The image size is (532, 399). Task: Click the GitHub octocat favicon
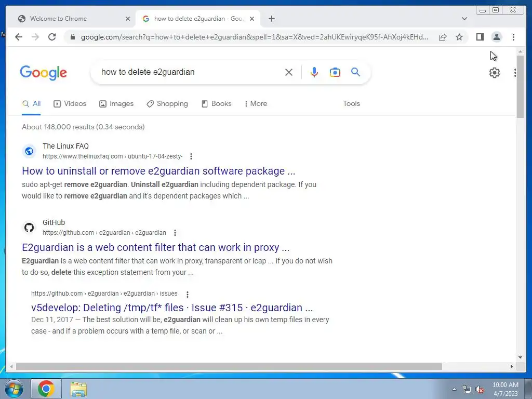29,228
